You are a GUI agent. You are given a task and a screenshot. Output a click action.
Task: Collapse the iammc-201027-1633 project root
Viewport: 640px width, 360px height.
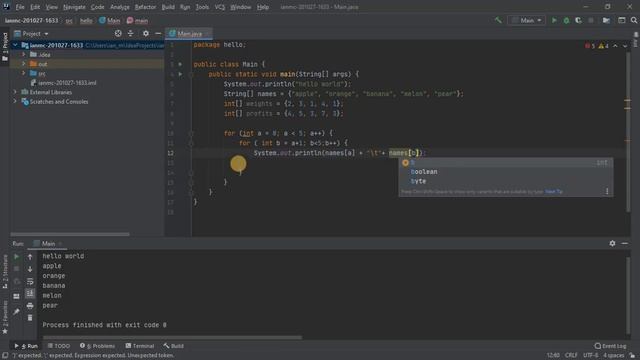(x=15, y=45)
